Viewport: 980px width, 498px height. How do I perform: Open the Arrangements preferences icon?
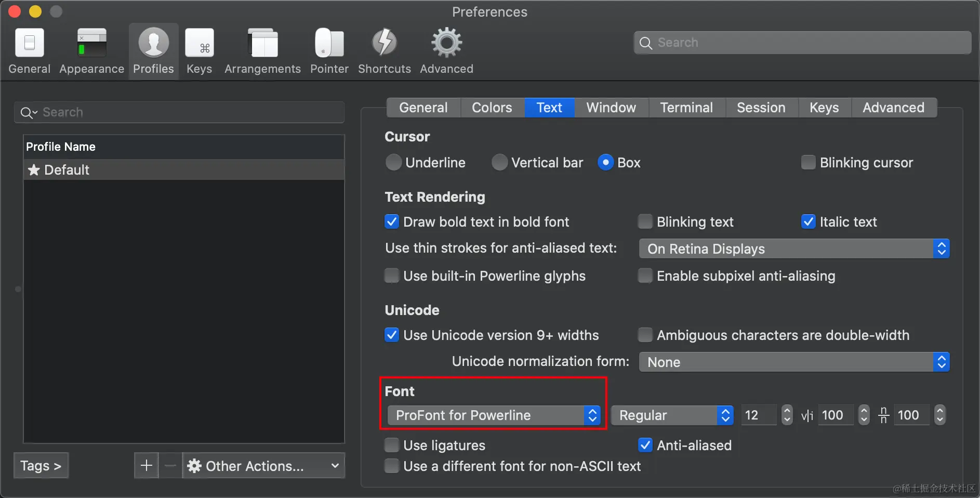[263, 44]
